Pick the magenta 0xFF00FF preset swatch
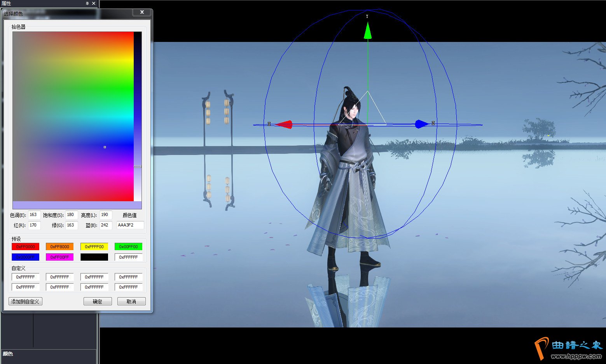606x364 pixels. (x=59, y=257)
